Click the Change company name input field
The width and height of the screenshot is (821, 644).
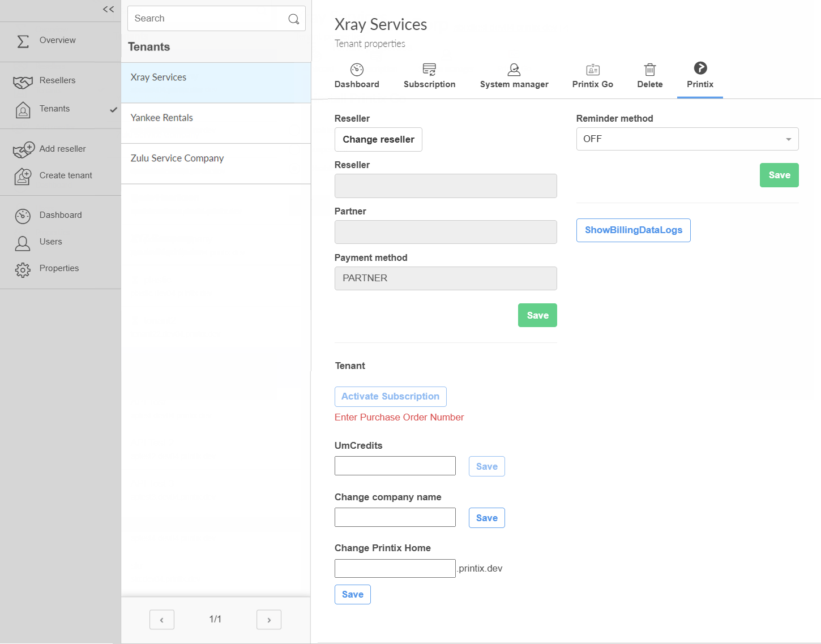coord(395,517)
